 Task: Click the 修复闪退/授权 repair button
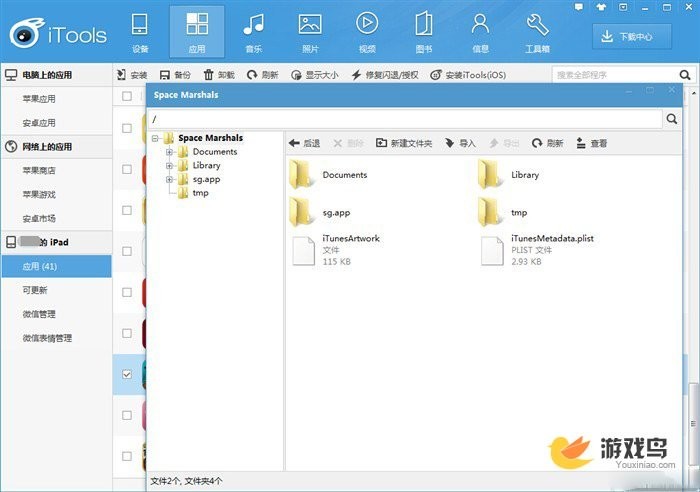coord(385,75)
